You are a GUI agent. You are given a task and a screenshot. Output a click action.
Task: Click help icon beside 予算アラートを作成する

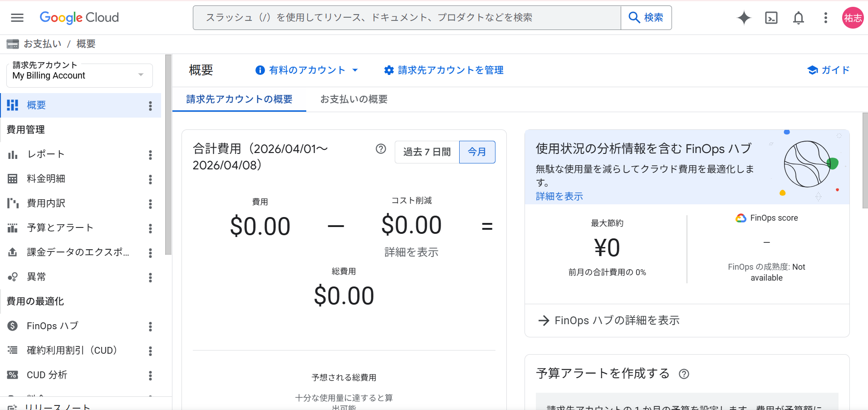tap(684, 374)
